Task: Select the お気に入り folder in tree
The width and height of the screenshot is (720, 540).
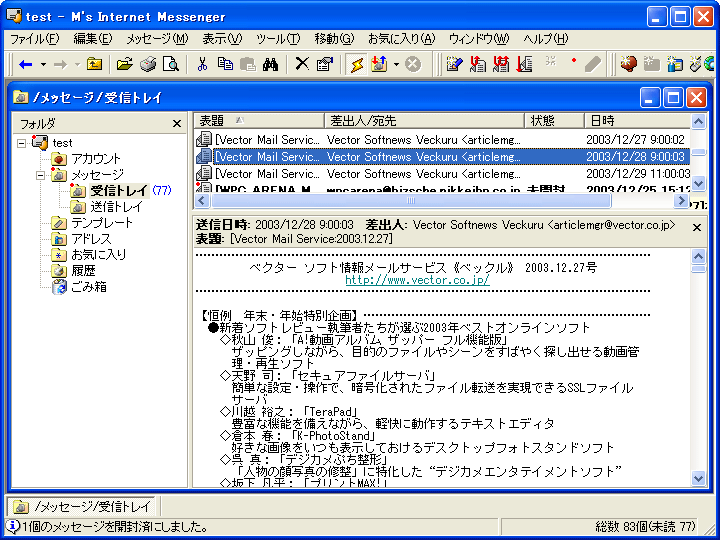Action: coord(98,254)
